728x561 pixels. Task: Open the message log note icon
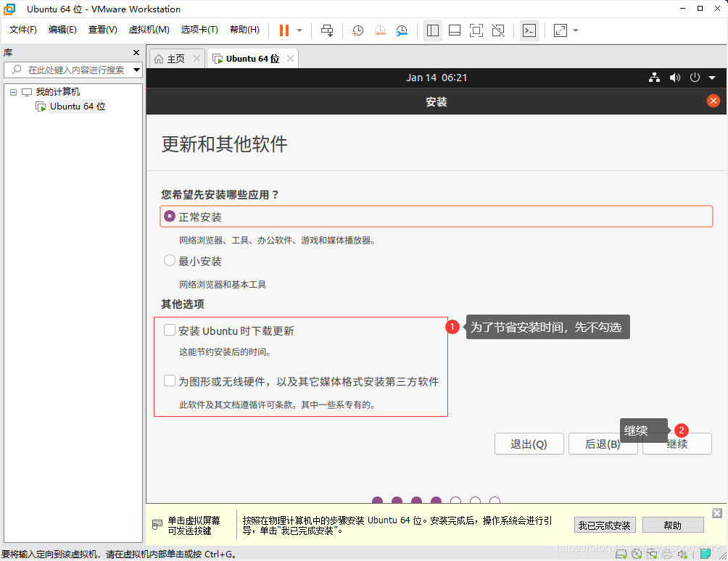[x=706, y=554]
